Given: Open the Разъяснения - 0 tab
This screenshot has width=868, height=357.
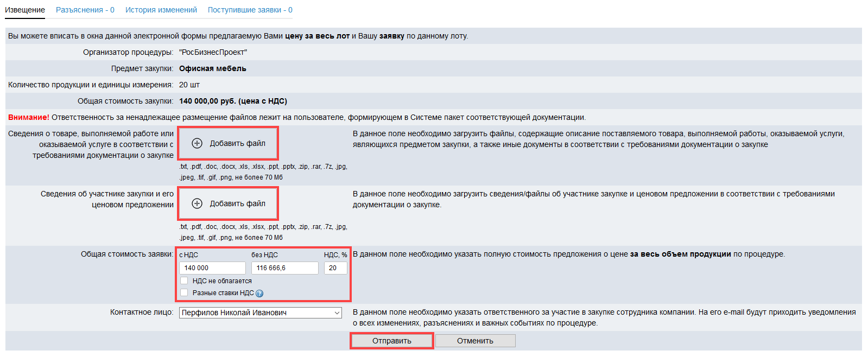Looking at the screenshot, I should 85,10.
